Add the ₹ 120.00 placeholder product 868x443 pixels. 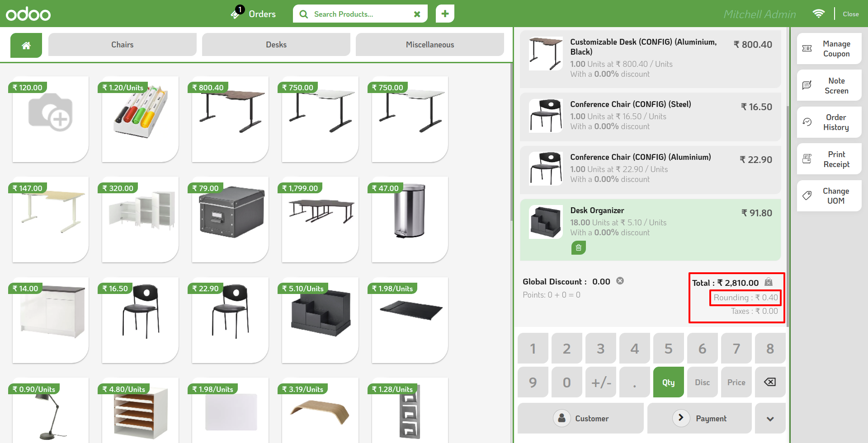[x=50, y=119]
